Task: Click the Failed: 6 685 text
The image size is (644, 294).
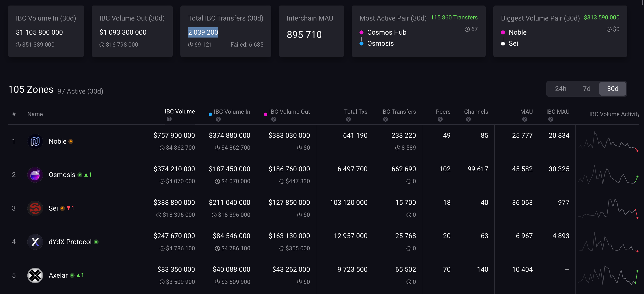Action: coord(247,45)
